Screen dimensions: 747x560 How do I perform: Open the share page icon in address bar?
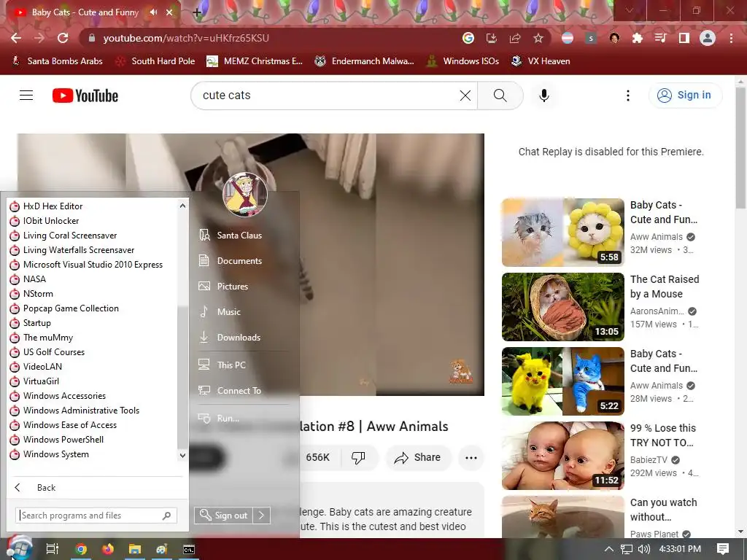[x=515, y=38]
